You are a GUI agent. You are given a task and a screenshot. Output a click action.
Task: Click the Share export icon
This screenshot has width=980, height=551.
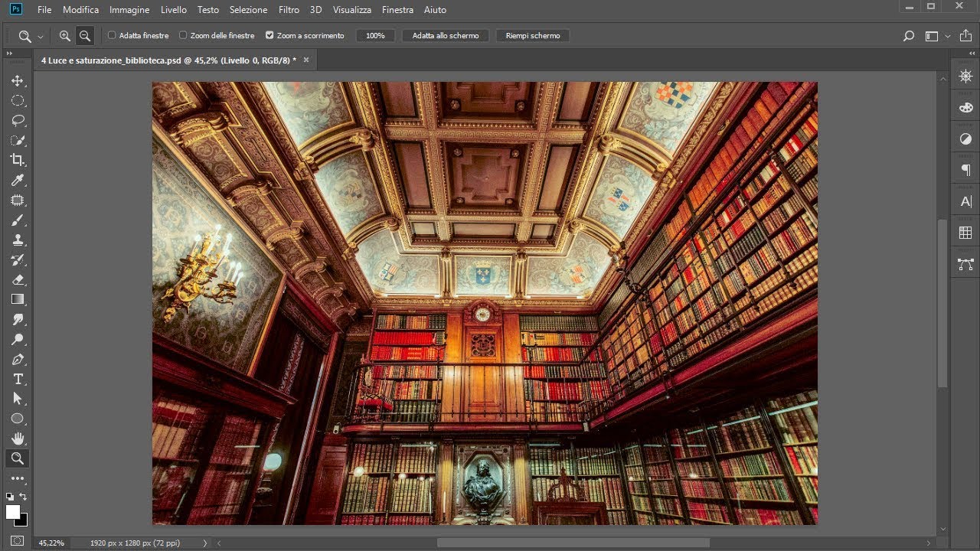[967, 36]
